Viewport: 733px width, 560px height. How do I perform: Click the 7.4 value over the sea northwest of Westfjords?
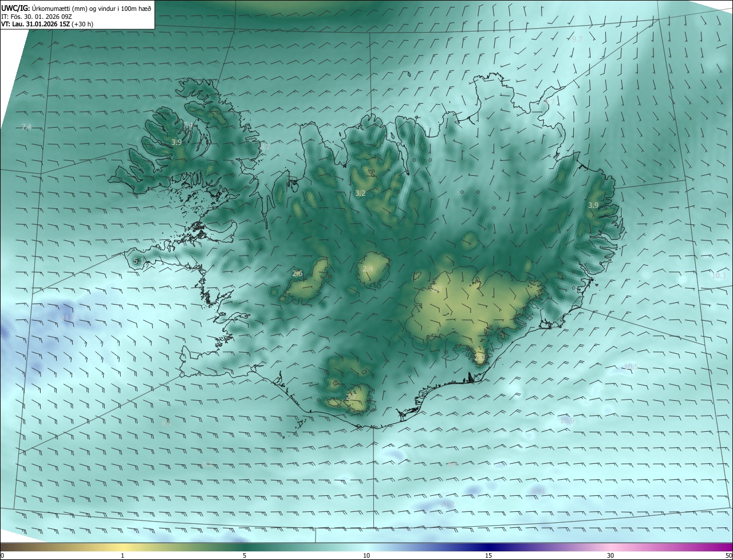(x=26, y=127)
